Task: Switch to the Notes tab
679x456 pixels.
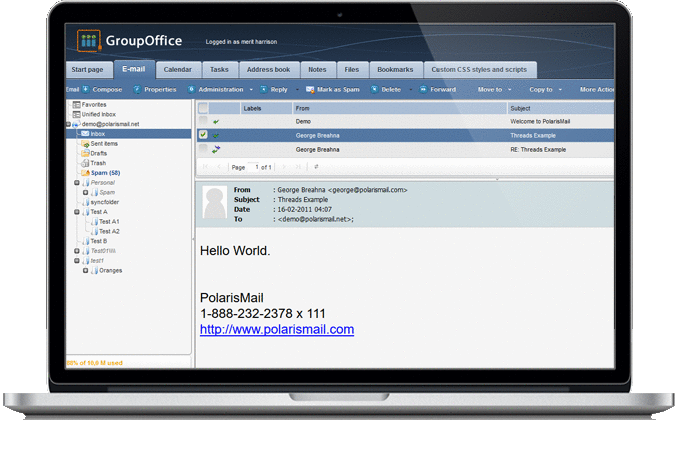Action: pos(317,70)
